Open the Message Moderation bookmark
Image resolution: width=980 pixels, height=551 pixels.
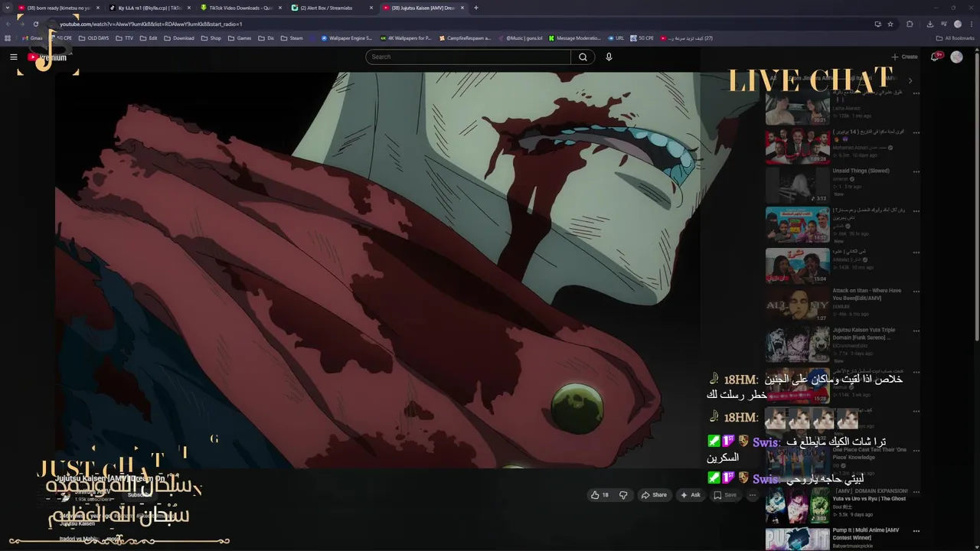[x=574, y=38]
